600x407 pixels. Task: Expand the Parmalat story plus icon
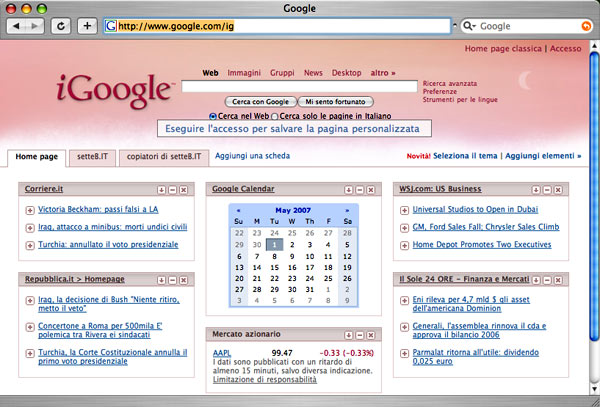click(404, 353)
